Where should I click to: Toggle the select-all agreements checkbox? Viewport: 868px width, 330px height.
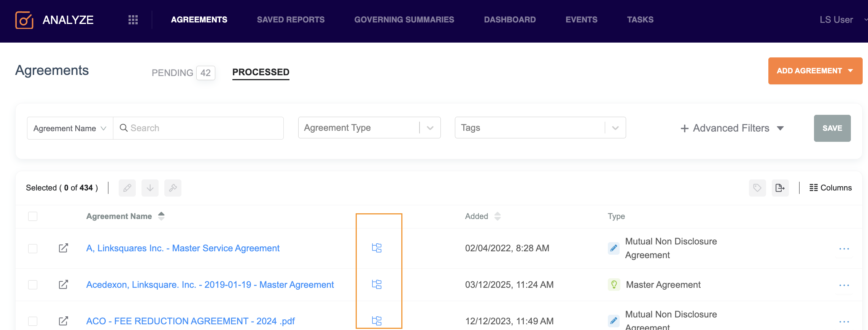coord(33,216)
